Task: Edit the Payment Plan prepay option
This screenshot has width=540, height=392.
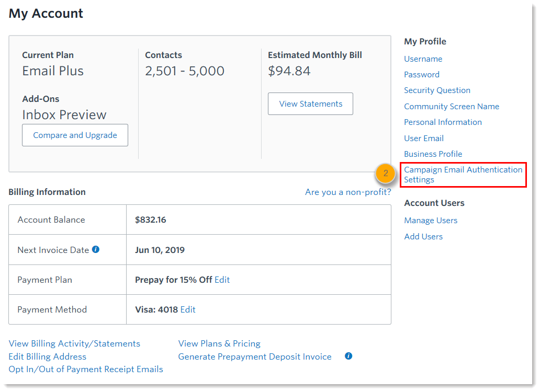Action: point(222,280)
